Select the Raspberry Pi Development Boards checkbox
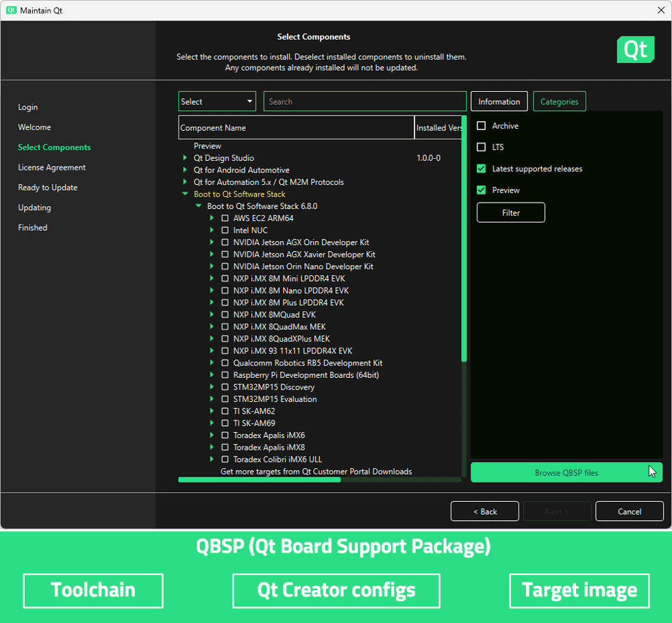Viewport: 672px width, 623px height. click(225, 375)
